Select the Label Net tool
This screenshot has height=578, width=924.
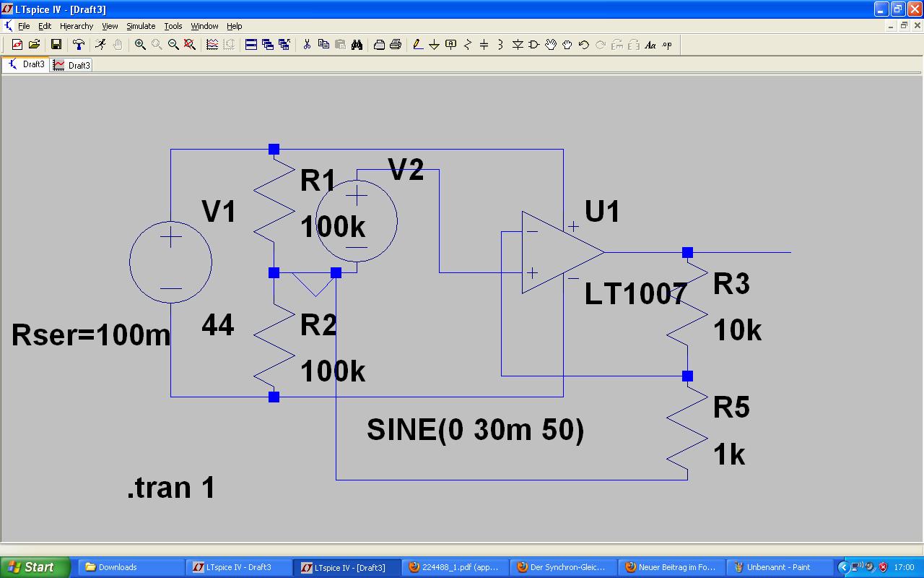(x=451, y=45)
